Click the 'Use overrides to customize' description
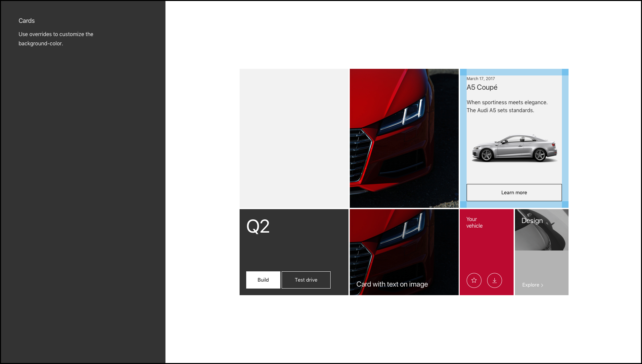Image resolution: width=642 pixels, height=364 pixels. (x=56, y=39)
